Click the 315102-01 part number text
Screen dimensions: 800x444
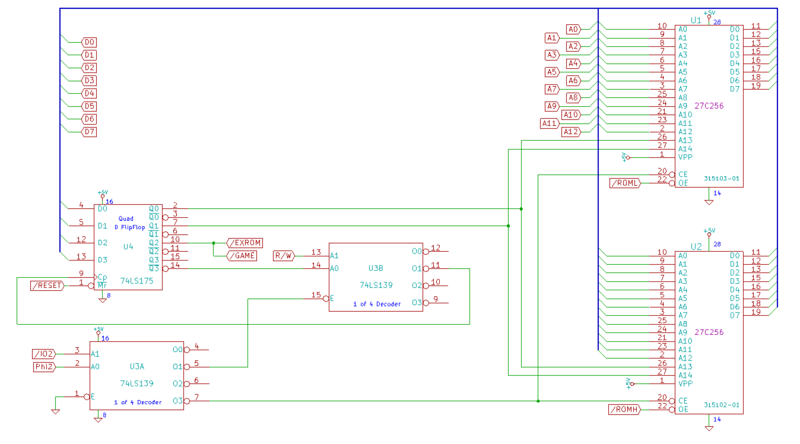[720, 405]
